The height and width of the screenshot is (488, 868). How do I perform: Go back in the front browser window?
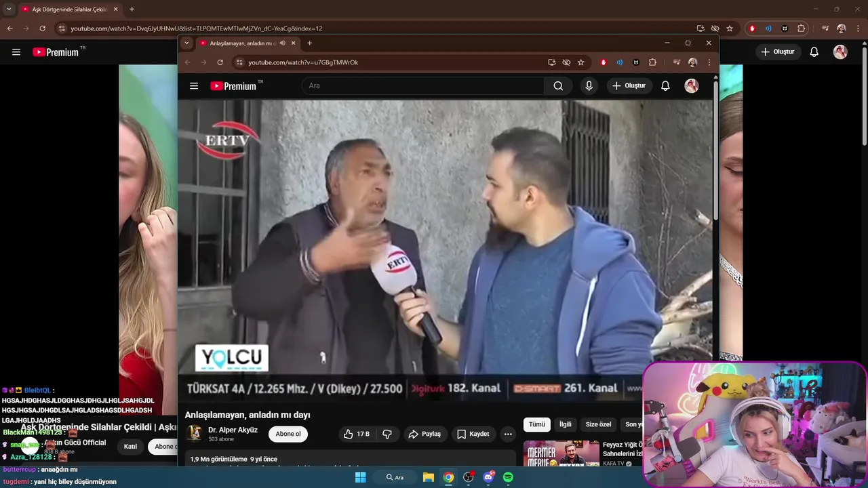188,62
